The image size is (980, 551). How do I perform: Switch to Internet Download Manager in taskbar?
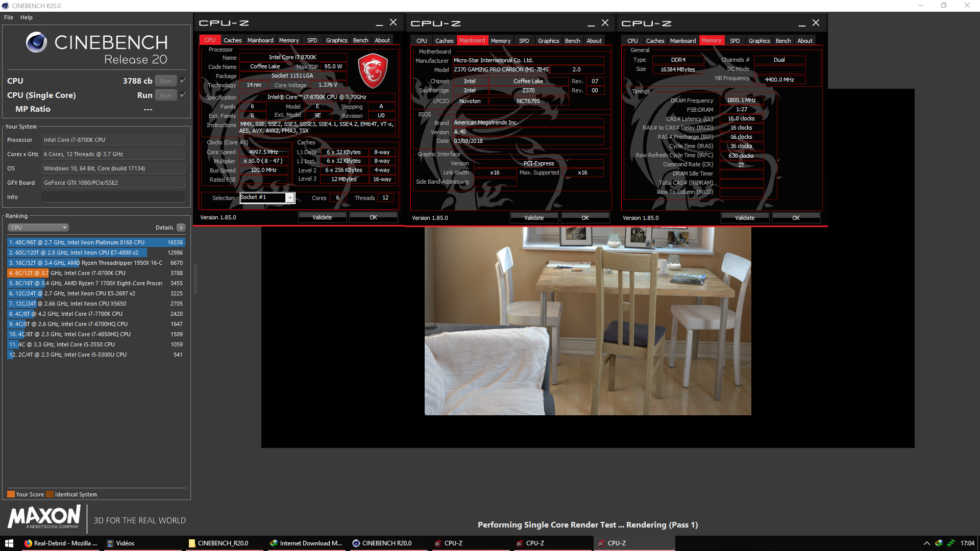click(x=306, y=543)
